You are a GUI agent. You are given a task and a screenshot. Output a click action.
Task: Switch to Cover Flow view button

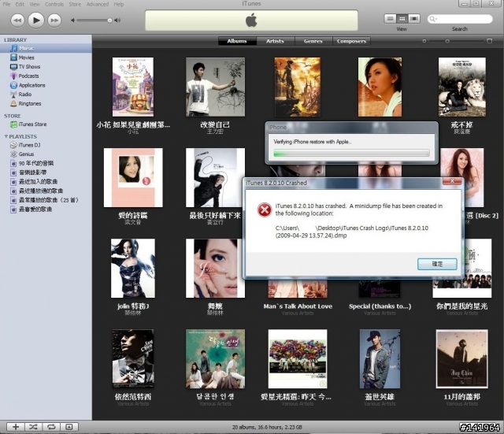coord(414,19)
